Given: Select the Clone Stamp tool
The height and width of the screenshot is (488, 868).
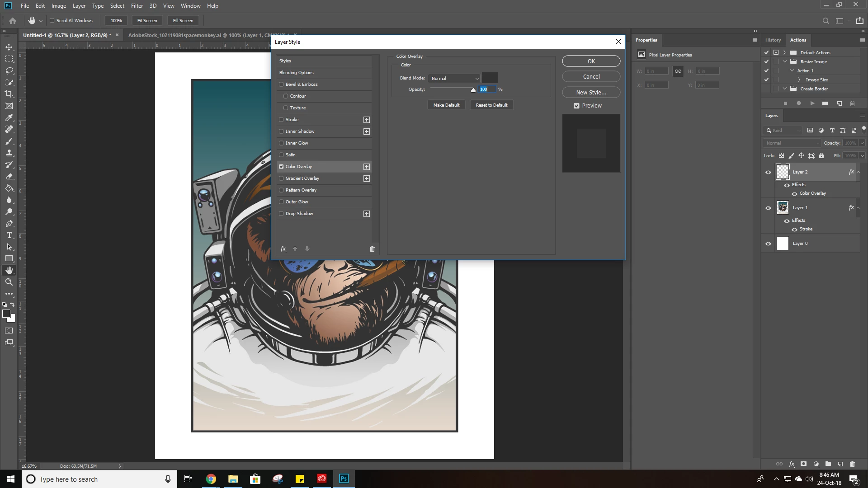Looking at the screenshot, I should click(x=9, y=153).
